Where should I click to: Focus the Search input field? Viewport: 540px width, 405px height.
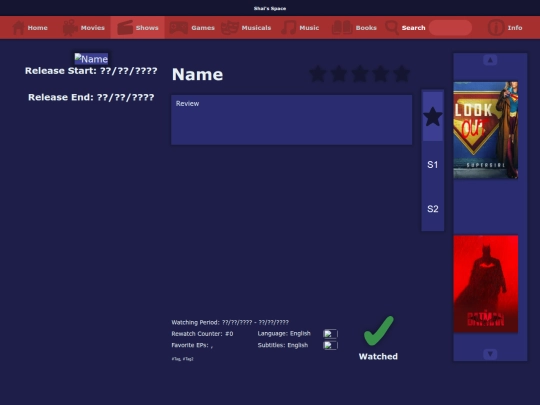[450, 28]
